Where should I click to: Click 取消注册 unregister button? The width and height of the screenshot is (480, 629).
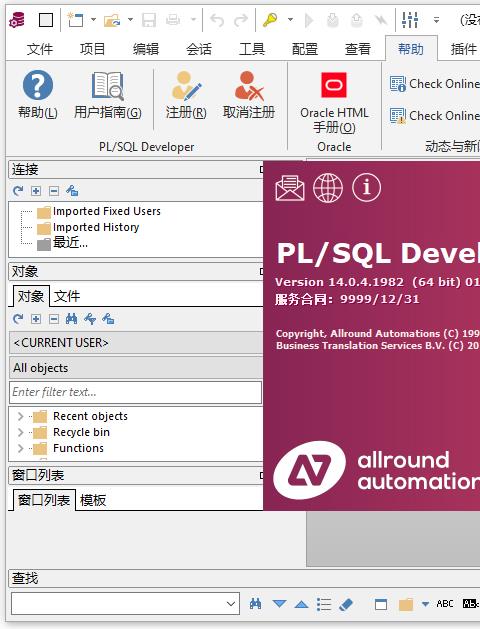pos(249,95)
